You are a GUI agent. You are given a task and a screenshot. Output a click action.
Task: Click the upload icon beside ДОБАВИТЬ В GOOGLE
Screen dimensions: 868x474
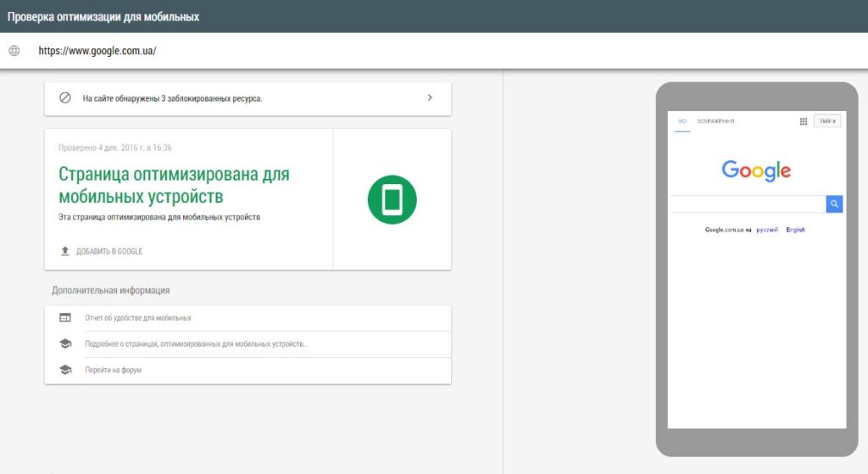coord(65,251)
